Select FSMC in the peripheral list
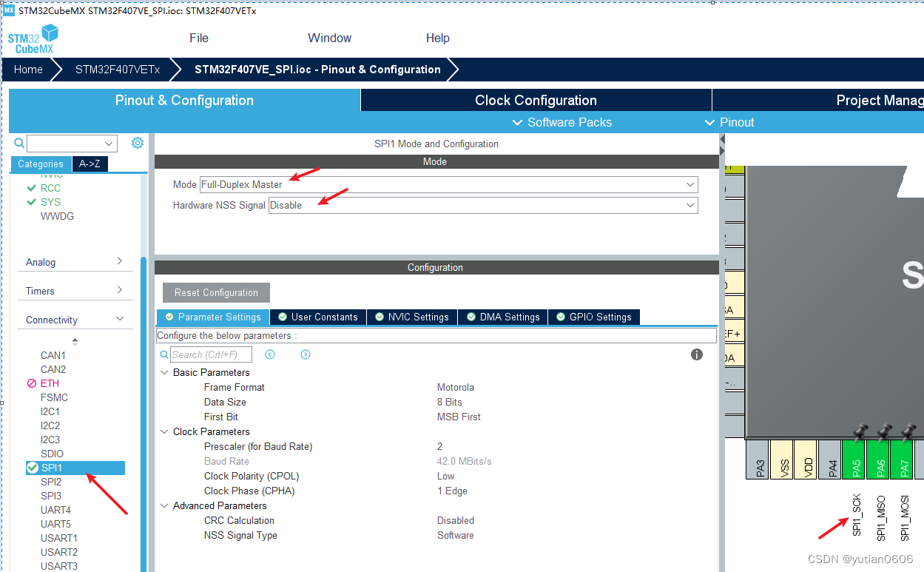Viewport: 924px width, 572px height. (54, 397)
